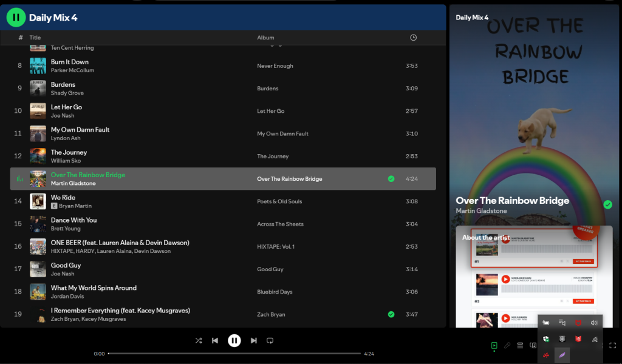Open the McAfee shield outline tray icon
The width and height of the screenshot is (622, 364).
pyautogui.click(x=578, y=323)
